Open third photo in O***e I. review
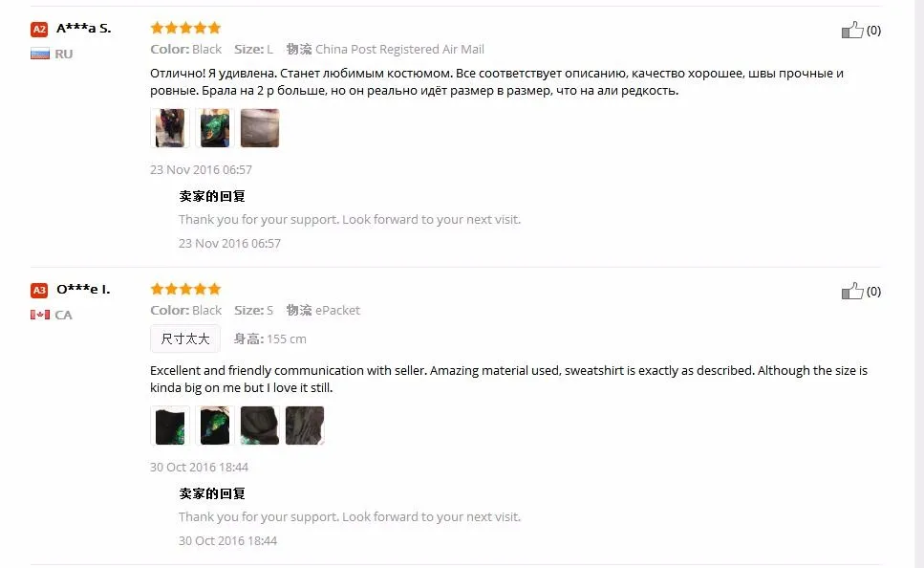This screenshot has height=568, width=924. pos(260,426)
